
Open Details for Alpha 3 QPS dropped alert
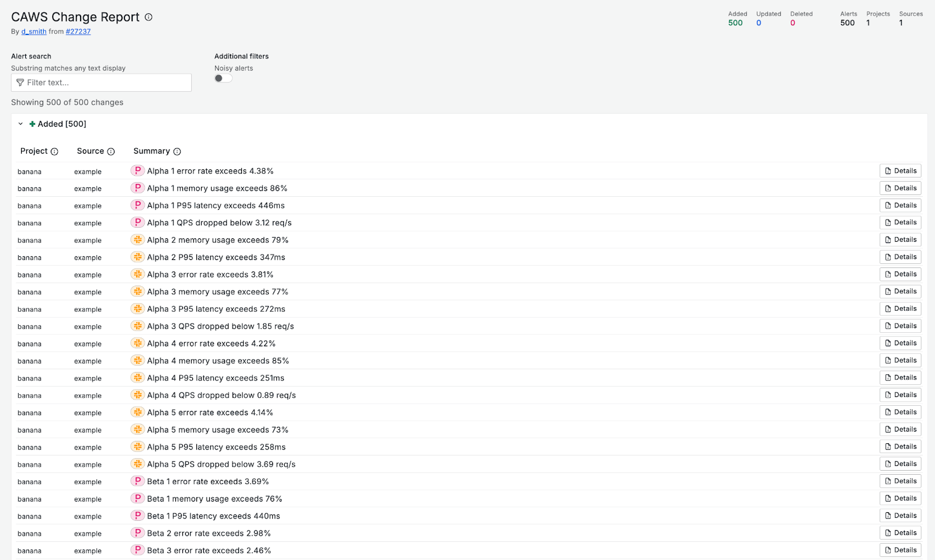point(900,326)
